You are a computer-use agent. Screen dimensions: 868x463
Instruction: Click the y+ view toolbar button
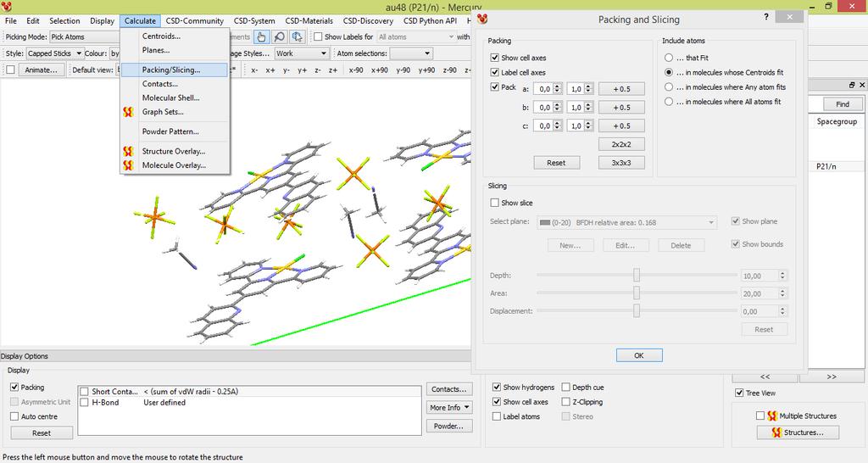(303, 70)
